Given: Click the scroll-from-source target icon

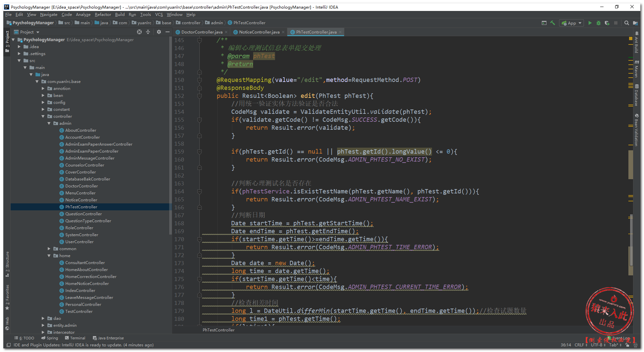Looking at the screenshot, I should [139, 32].
